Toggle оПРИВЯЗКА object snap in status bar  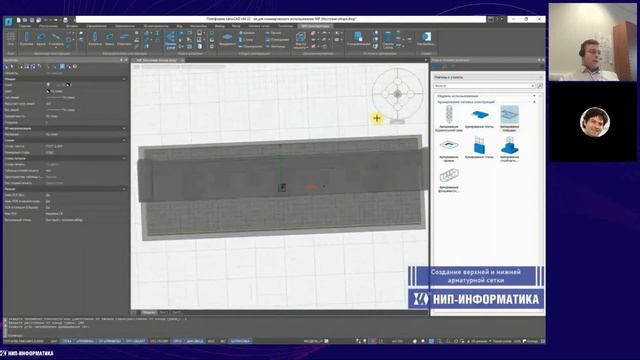click(x=85, y=341)
